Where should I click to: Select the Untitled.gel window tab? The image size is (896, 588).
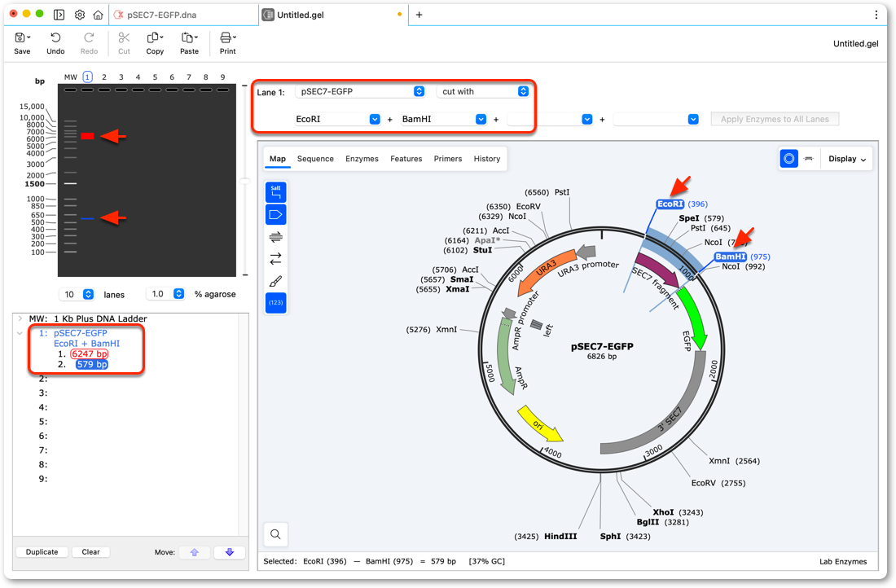tap(334, 15)
